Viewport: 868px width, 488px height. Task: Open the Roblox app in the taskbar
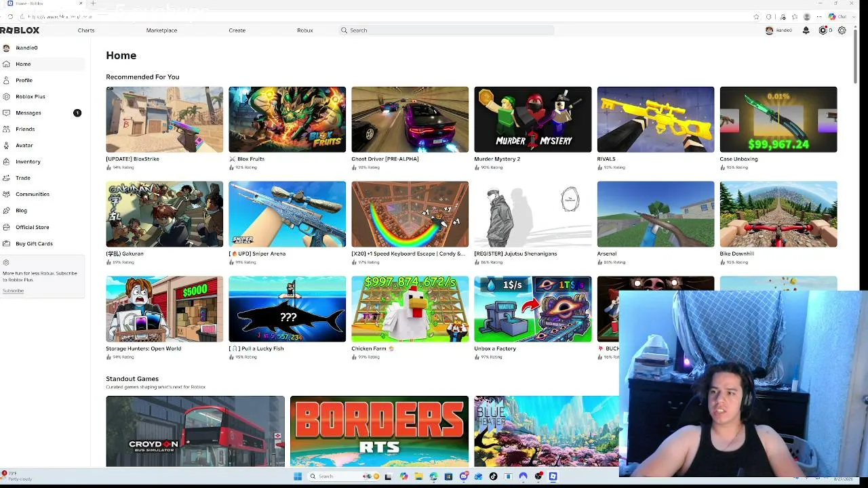pyautogui.click(x=553, y=476)
